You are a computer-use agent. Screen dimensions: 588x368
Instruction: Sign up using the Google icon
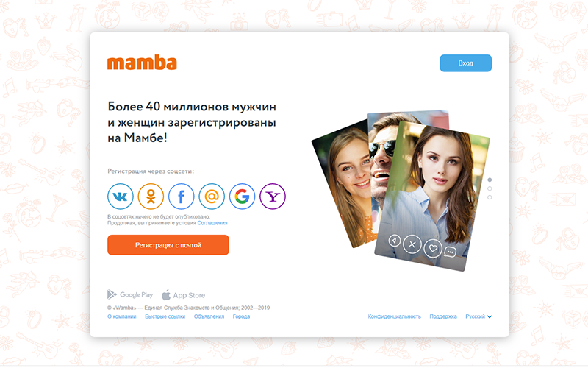pos(242,196)
